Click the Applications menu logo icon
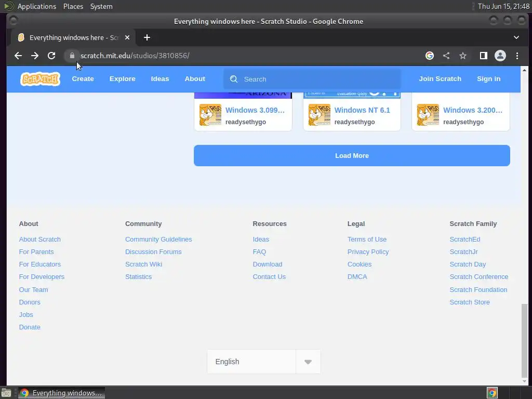The height and width of the screenshot is (399, 532). (8, 6)
